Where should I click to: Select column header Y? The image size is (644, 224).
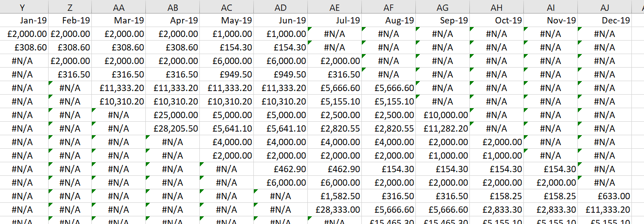(x=23, y=7)
